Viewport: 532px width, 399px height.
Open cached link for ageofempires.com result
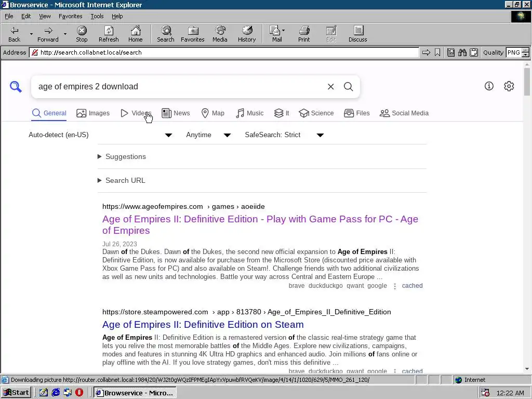[x=412, y=286]
